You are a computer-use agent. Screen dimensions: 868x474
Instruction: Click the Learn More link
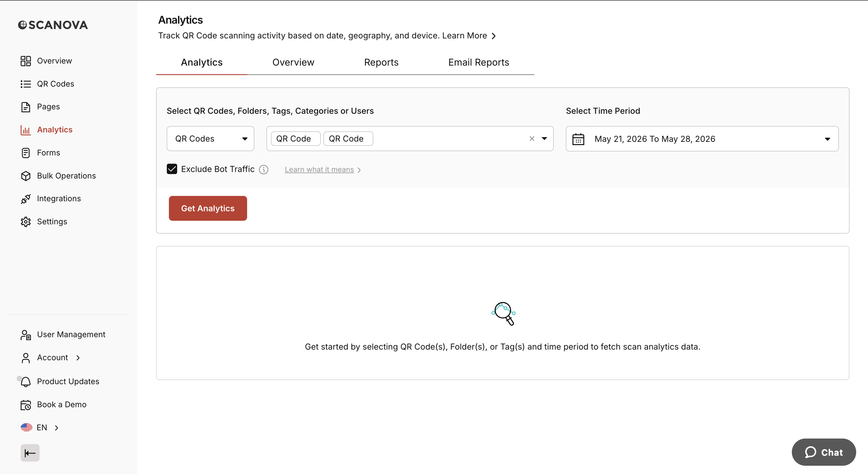(464, 36)
